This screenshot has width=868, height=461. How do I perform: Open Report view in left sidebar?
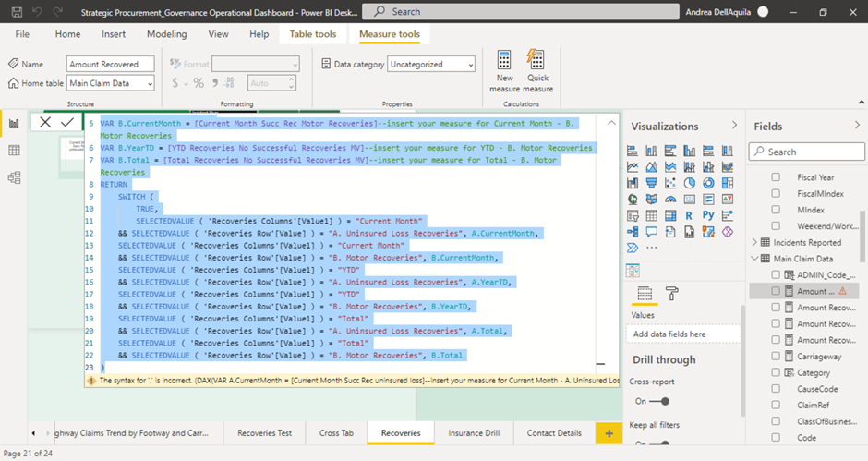click(14, 123)
